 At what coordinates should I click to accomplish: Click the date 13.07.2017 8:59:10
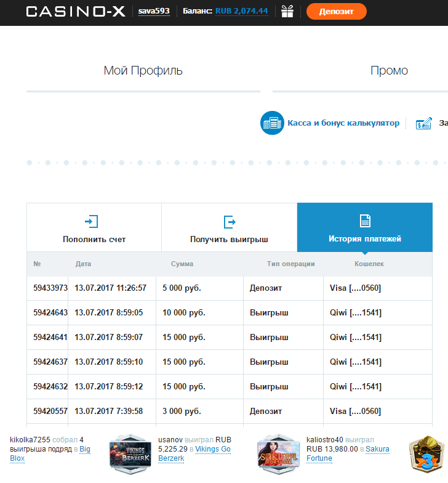coord(108,362)
